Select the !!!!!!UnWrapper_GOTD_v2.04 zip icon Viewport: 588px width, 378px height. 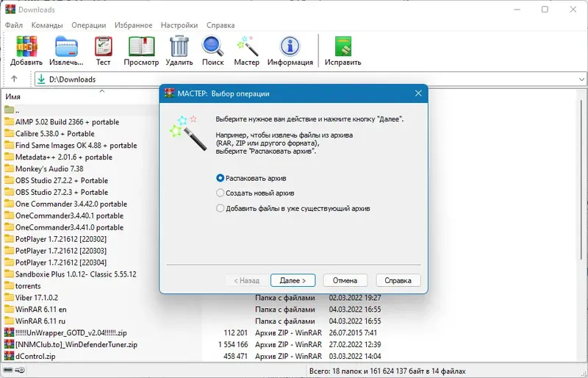tap(9, 332)
